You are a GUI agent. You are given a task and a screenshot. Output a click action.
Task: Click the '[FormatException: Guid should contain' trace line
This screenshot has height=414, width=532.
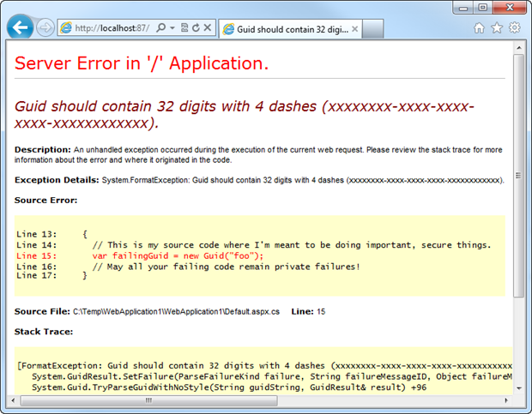(264, 365)
